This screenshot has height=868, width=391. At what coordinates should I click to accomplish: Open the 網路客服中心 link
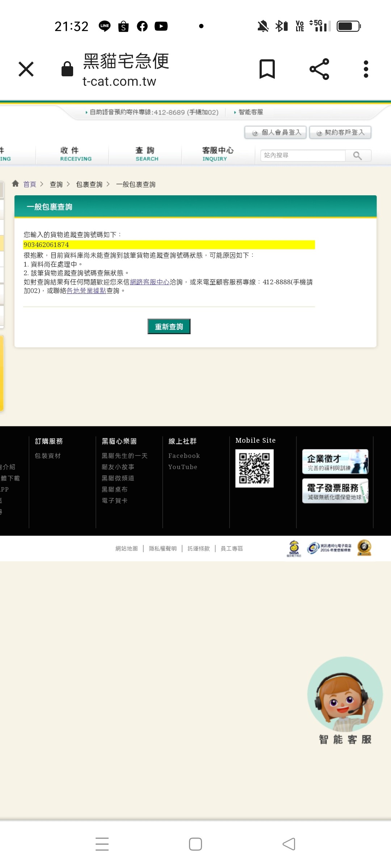[150, 282]
